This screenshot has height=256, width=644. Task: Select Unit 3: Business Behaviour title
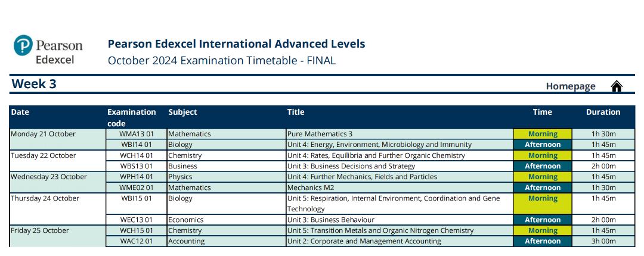(400, 220)
